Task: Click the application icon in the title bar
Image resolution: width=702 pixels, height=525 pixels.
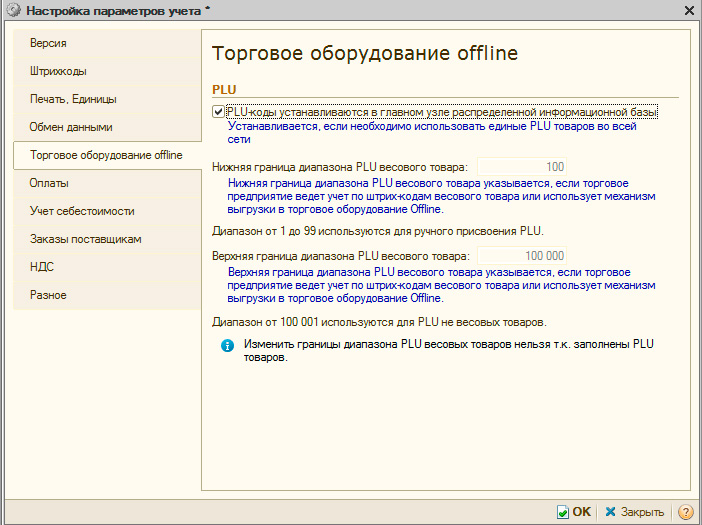Action: tap(12, 10)
